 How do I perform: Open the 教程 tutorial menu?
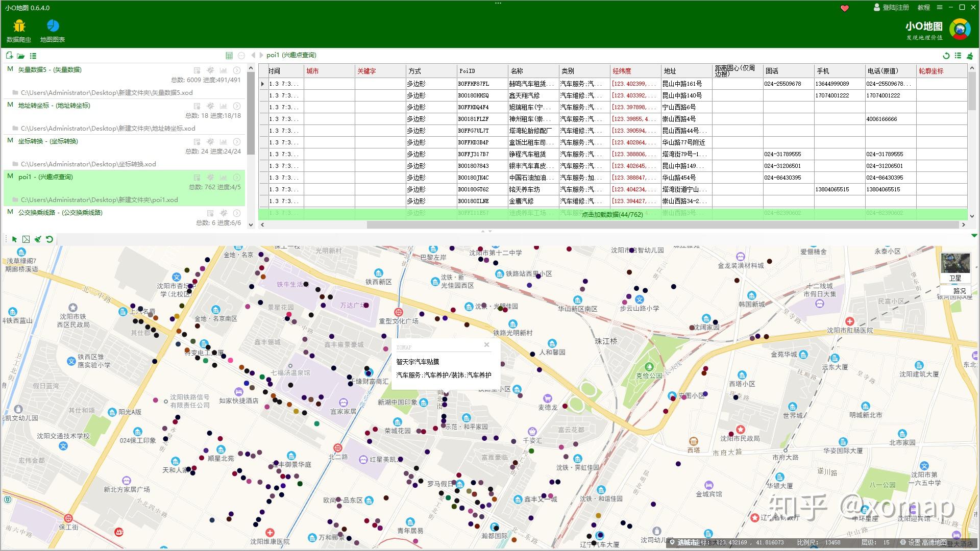pyautogui.click(x=924, y=7)
